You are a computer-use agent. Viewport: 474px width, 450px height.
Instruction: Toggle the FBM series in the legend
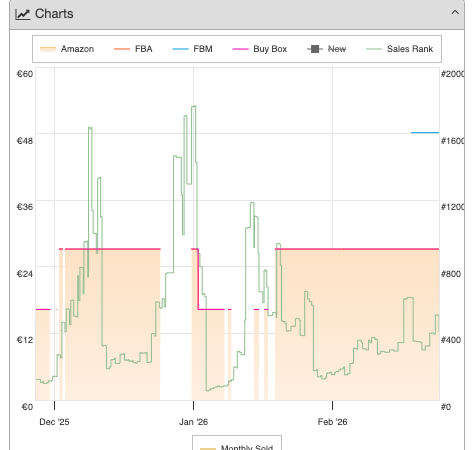coord(192,49)
